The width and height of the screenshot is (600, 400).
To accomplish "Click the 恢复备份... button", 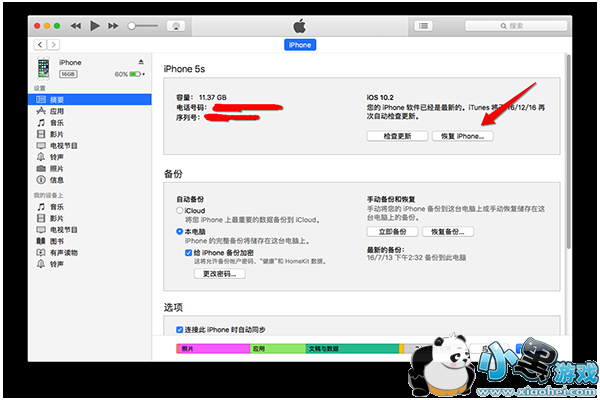I will (448, 232).
